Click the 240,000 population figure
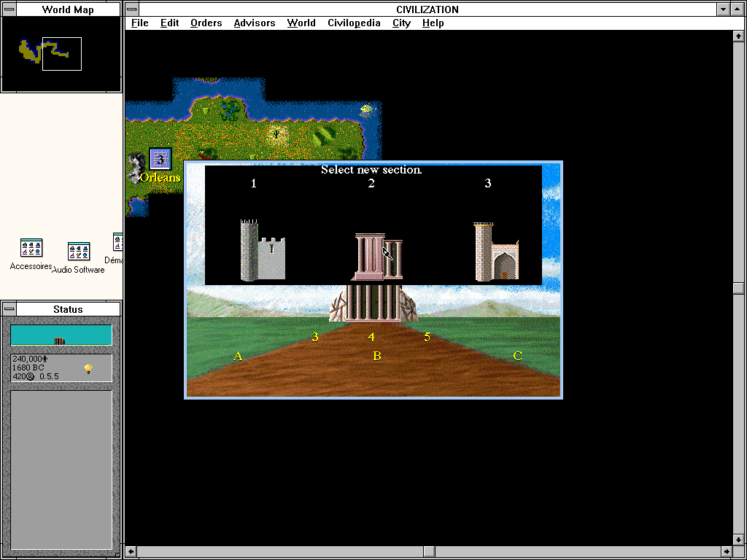Screen dimensions: 747x560 coord(31,359)
